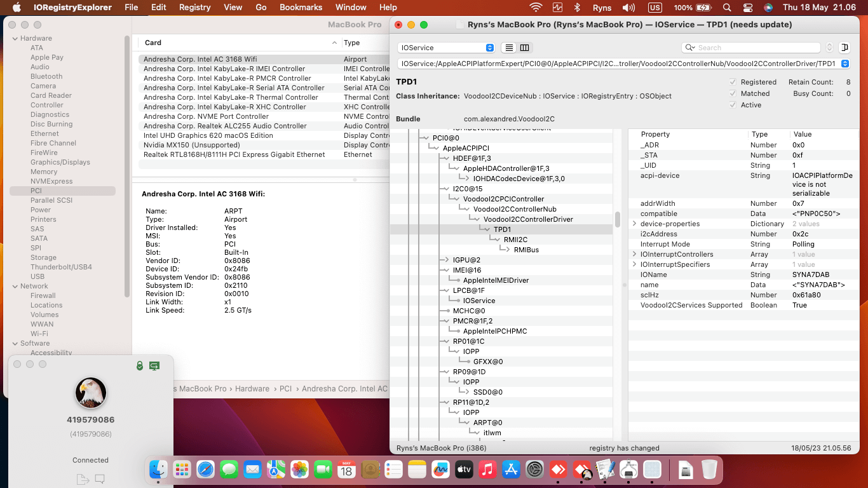Screen dimensions: 868x488
Task: Expand the IGPU@2 tree node
Action: [446, 260]
